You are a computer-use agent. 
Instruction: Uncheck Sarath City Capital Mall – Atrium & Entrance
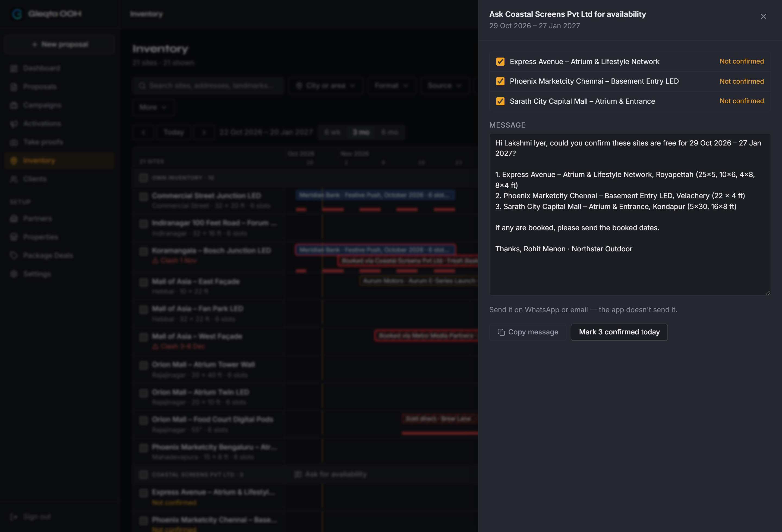pos(500,101)
